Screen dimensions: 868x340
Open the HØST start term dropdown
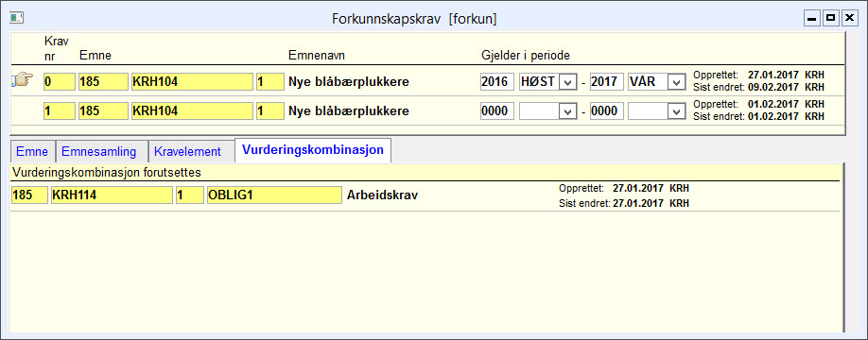(x=568, y=82)
